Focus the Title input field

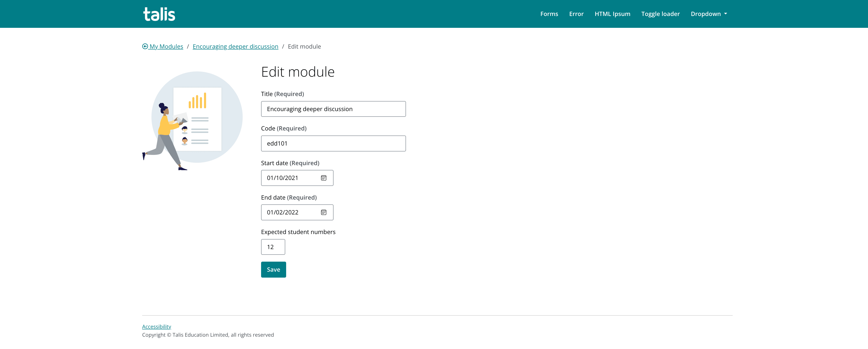[x=333, y=109]
